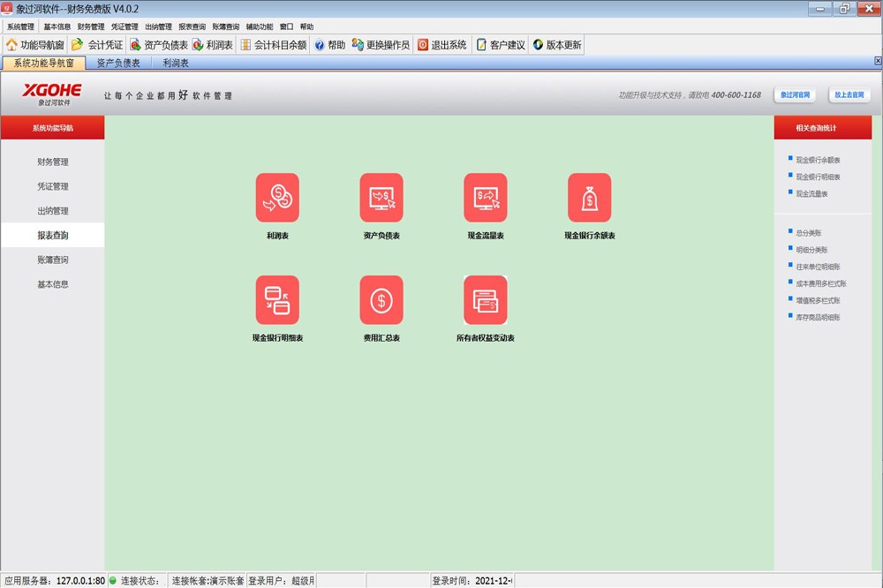The image size is (883, 588).
Task: Select 凭证管理 in the left navigation sidebar
Action: point(53,186)
